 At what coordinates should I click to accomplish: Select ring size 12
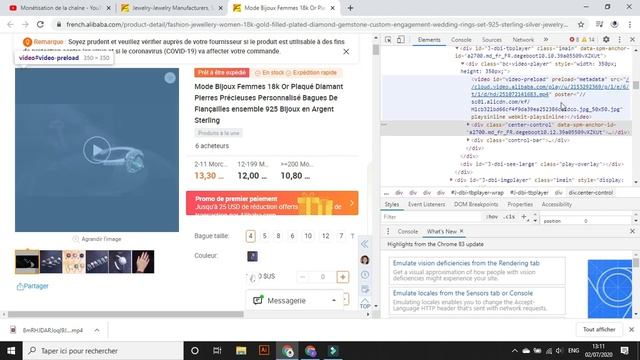(325, 236)
